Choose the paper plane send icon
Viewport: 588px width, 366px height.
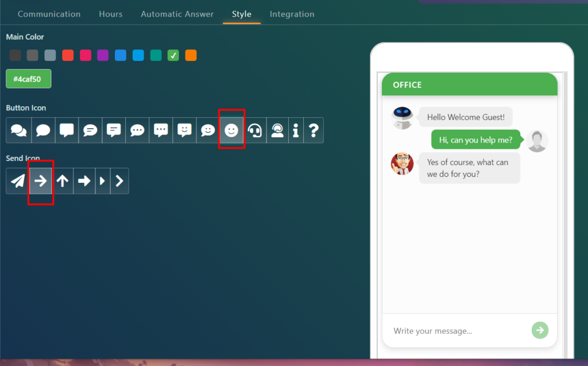pyautogui.click(x=18, y=181)
